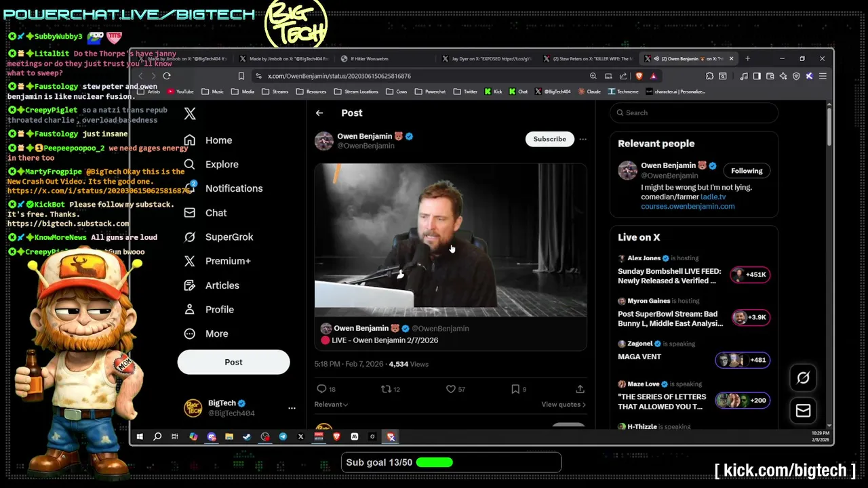Open the Home page icon
Viewport: 868px width, 488px height.
point(190,140)
